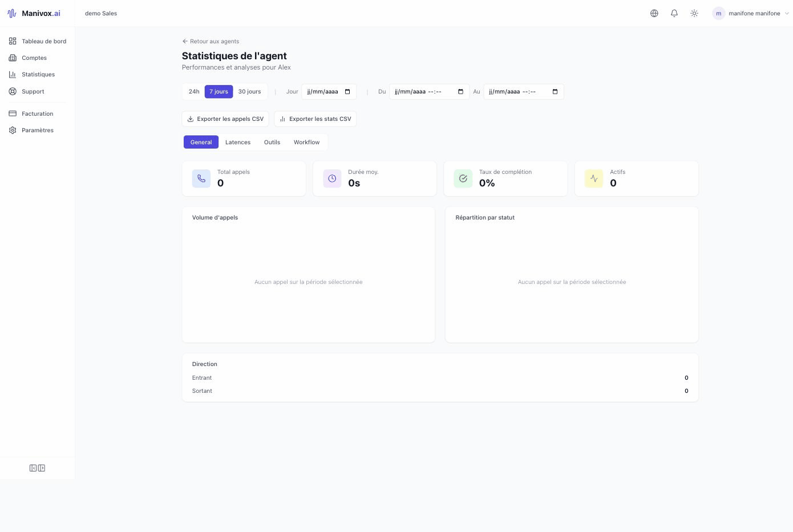Click the Manivox.ai brand name
This screenshot has height=532, width=793.
coord(41,13)
